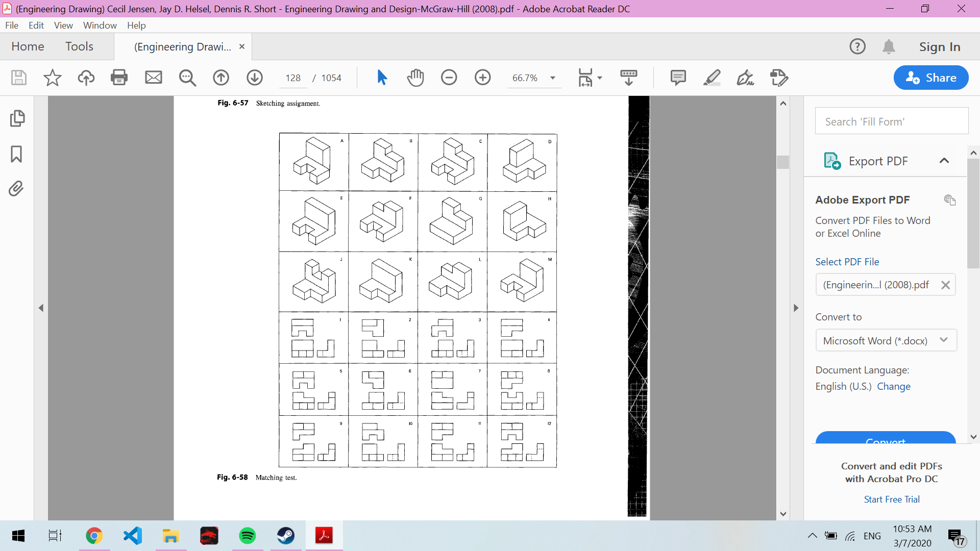Open the Highlight text pen tool

tap(712, 78)
